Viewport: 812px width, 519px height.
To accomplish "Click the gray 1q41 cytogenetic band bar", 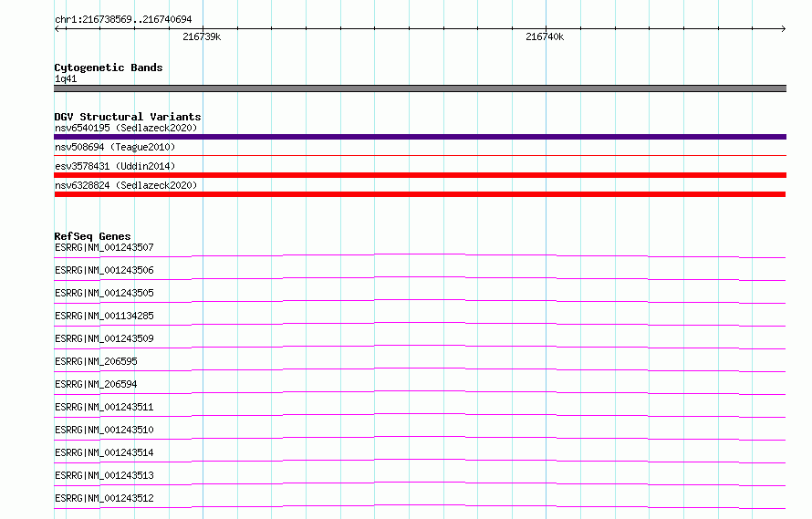I will pos(420,88).
